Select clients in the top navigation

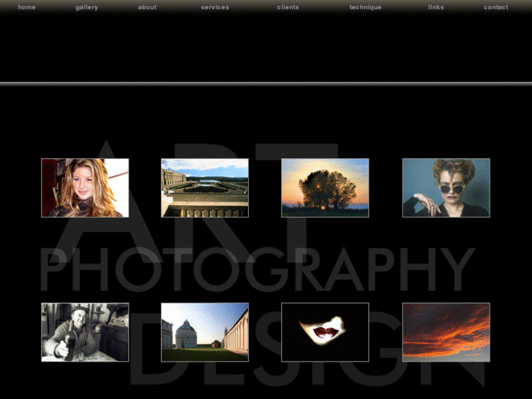tap(288, 7)
